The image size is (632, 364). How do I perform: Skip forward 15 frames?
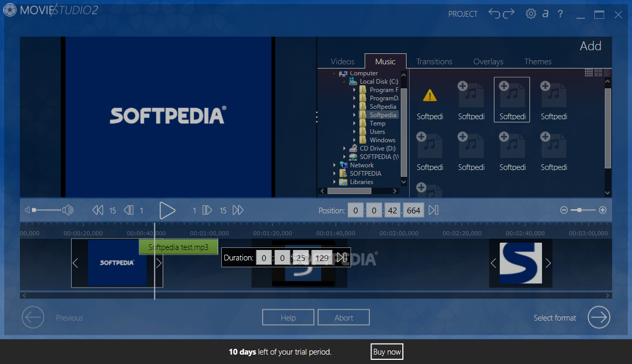pos(238,210)
